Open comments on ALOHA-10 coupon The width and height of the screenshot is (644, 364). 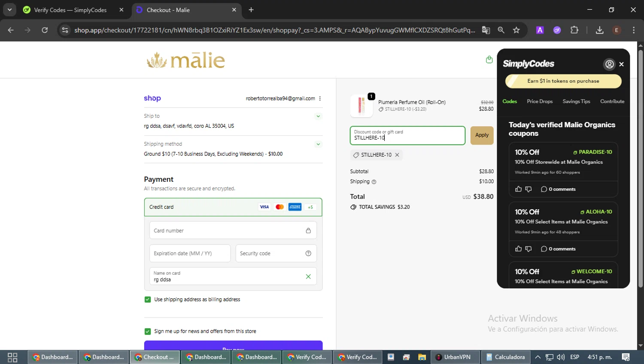(x=558, y=249)
